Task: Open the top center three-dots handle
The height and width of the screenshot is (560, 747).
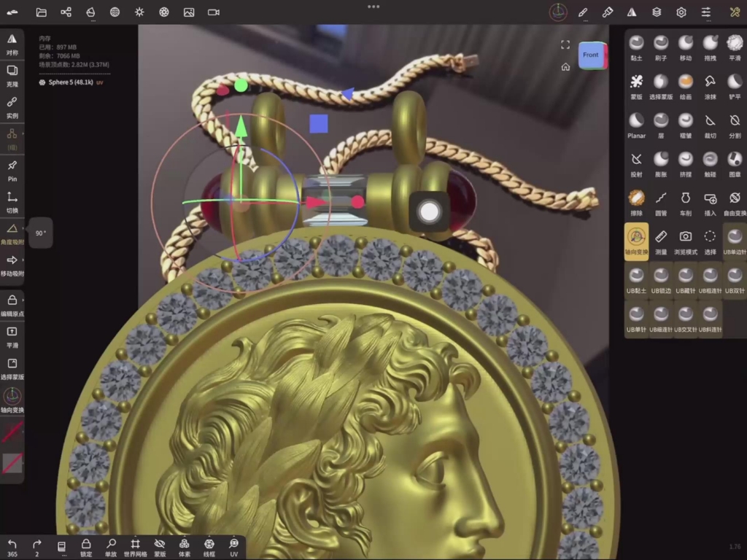Action: coord(373,7)
